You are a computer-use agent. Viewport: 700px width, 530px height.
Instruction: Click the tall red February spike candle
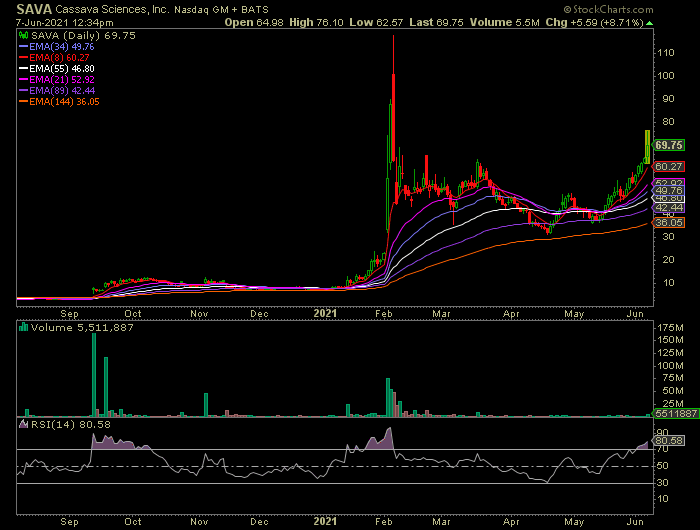pyautogui.click(x=393, y=98)
